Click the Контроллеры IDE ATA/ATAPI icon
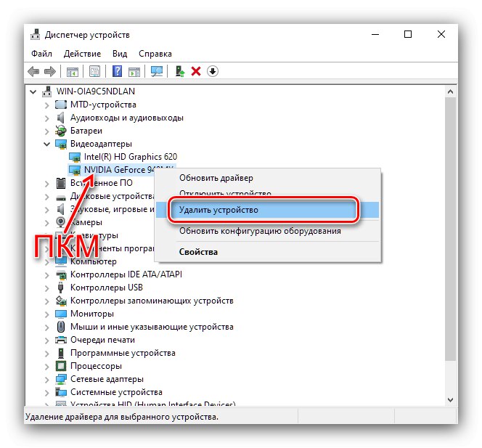482x448 pixels. click(x=61, y=274)
